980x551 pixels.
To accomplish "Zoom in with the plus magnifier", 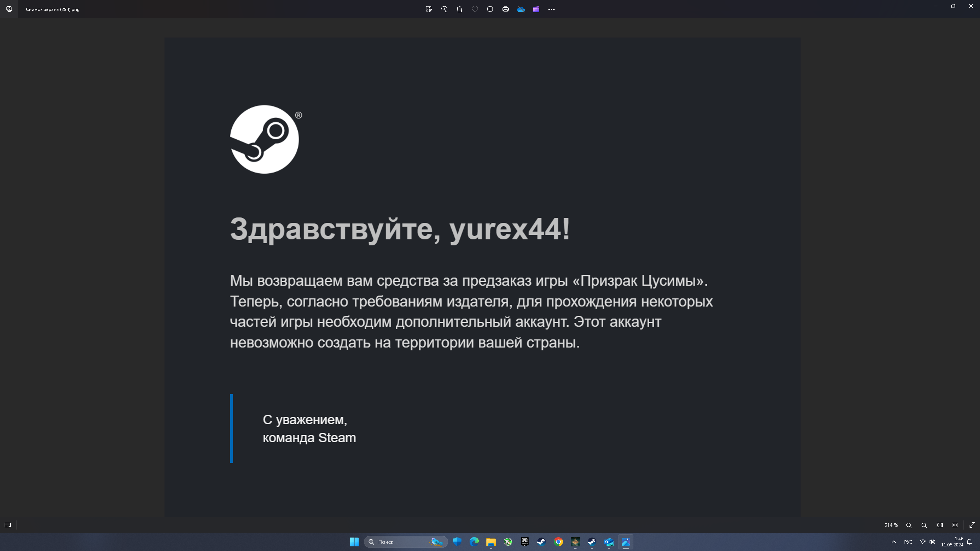I will 924,525.
